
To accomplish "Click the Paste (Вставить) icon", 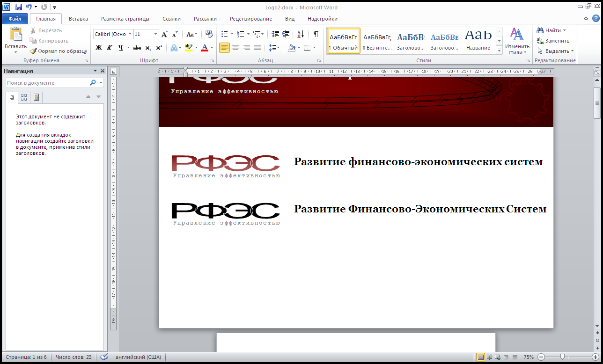I will [x=16, y=35].
